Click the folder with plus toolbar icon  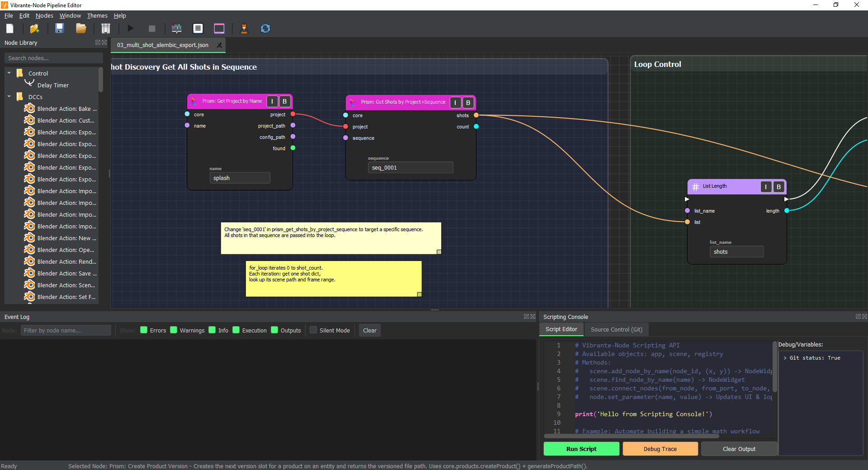pos(35,28)
